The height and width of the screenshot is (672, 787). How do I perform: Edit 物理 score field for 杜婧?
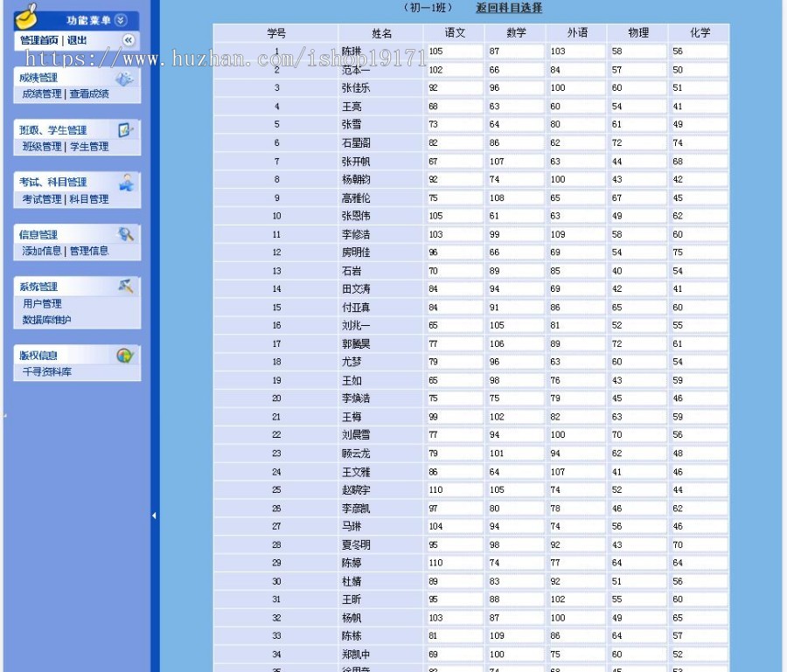[x=638, y=582]
